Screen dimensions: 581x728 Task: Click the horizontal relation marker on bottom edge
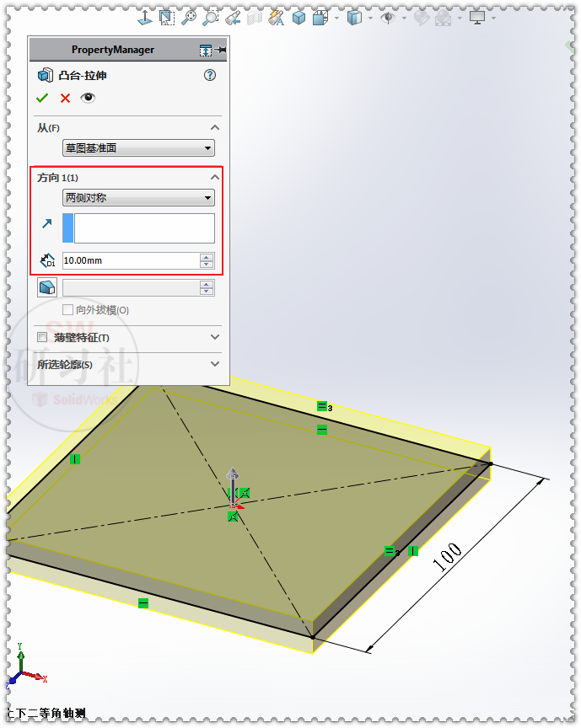(143, 603)
